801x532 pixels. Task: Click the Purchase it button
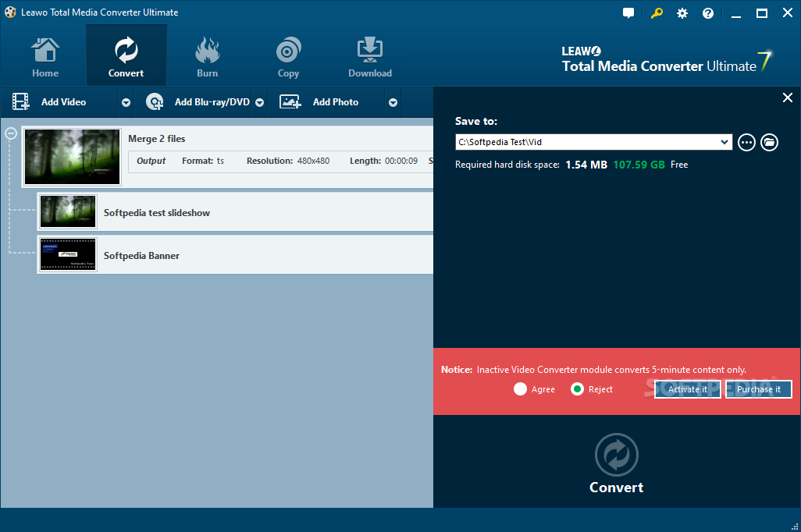click(759, 389)
